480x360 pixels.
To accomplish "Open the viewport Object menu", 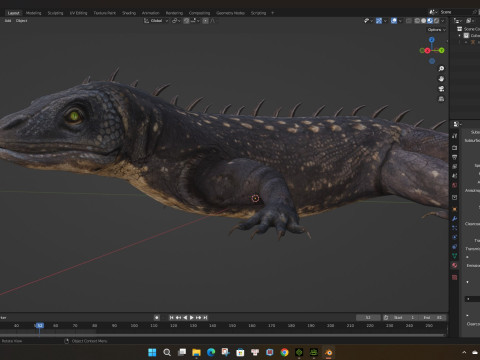I will [x=22, y=21].
